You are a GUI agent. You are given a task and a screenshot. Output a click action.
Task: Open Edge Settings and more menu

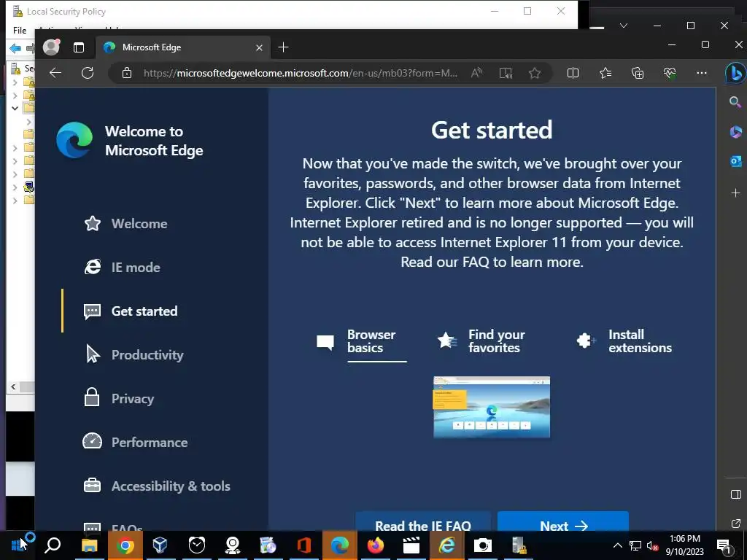click(701, 73)
